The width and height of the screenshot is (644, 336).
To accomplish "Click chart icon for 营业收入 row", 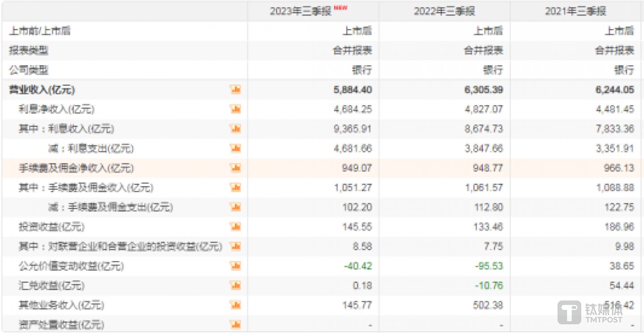I will [x=235, y=90].
